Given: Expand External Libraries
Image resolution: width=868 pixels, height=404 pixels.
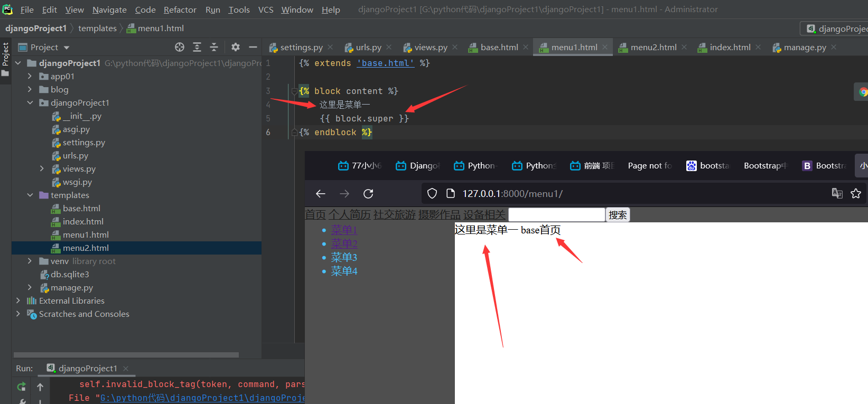Looking at the screenshot, I should click(18, 300).
